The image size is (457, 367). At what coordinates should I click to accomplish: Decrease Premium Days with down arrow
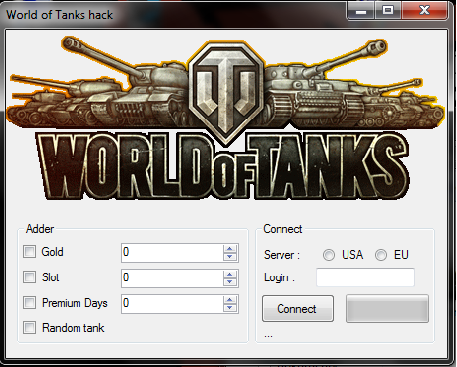(230, 308)
